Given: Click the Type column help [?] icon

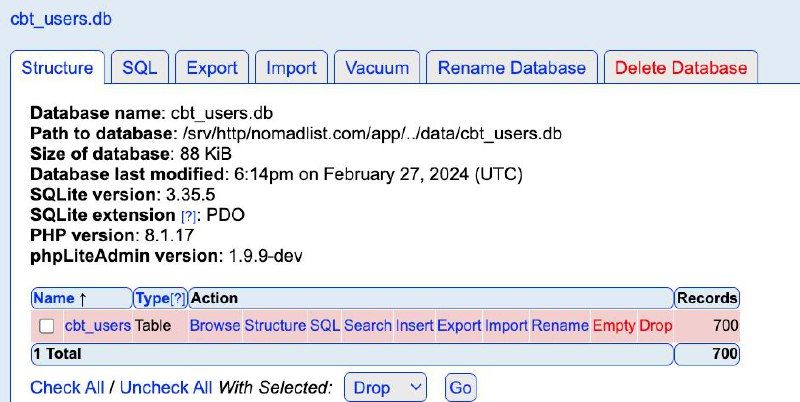Looking at the screenshot, I should tap(178, 298).
